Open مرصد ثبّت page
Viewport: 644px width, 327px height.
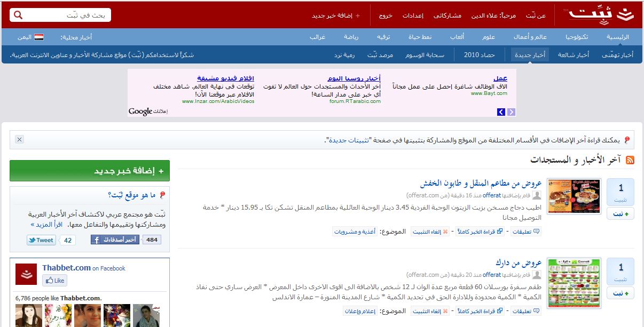(380, 55)
